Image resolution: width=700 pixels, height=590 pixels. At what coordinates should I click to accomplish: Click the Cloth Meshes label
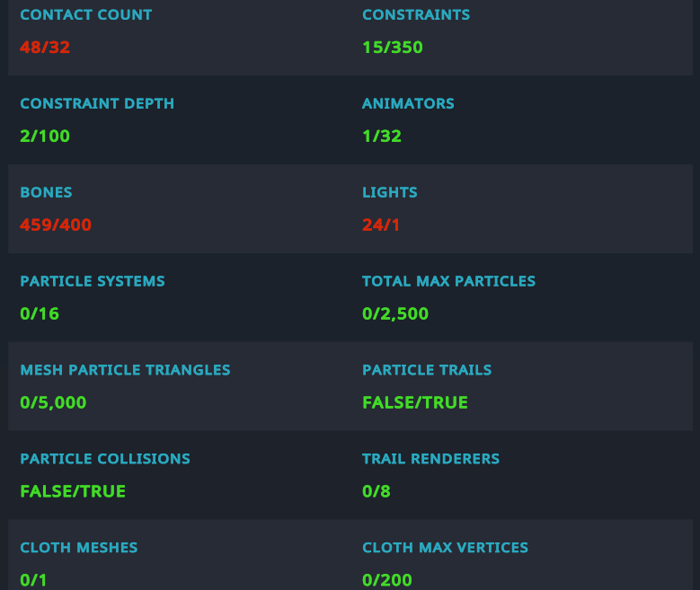(78, 548)
